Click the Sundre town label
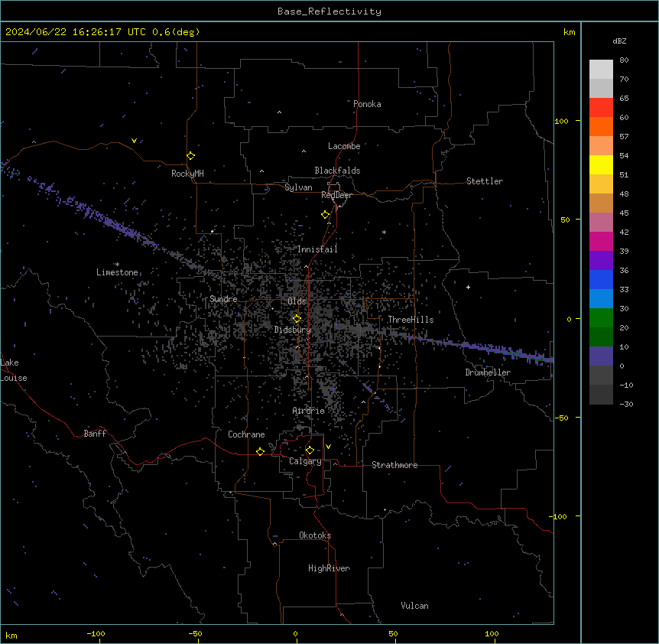 pos(223,299)
